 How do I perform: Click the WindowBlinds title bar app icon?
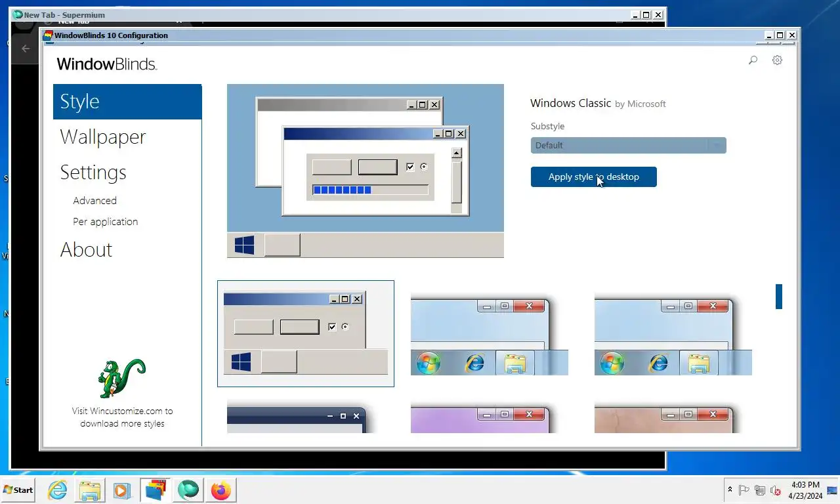(48, 35)
